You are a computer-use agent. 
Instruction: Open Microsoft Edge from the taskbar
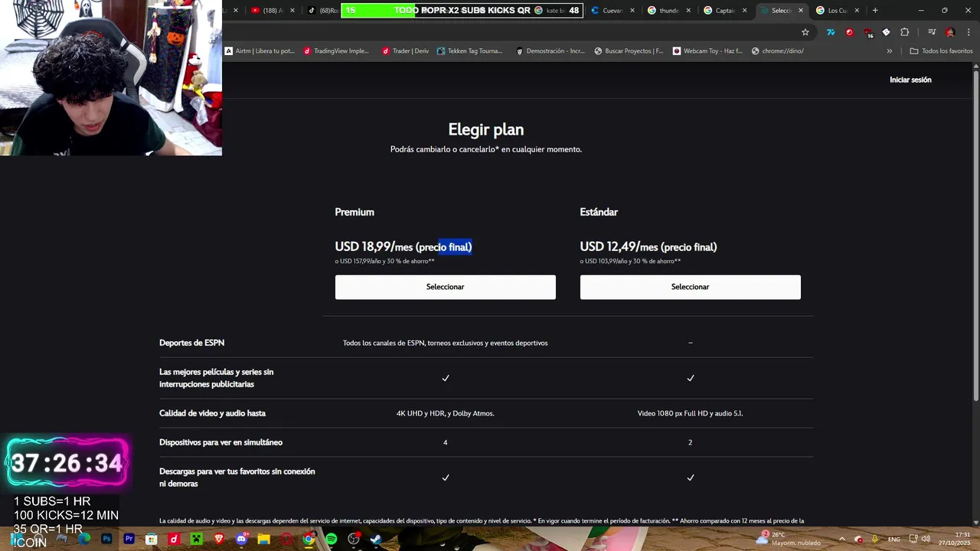[84, 539]
